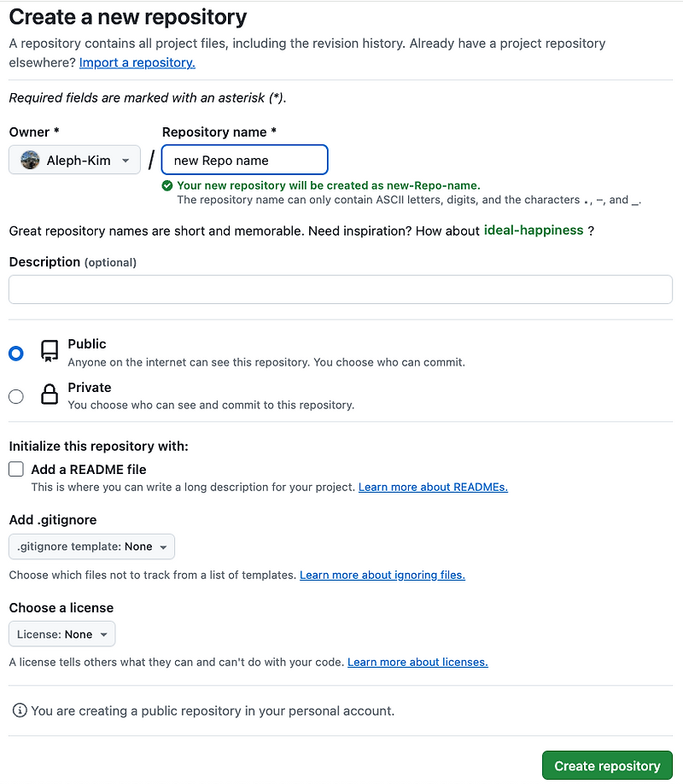The image size is (683, 784).
Task: Use the ideal-happiness name suggestion
Action: pos(534,231)
